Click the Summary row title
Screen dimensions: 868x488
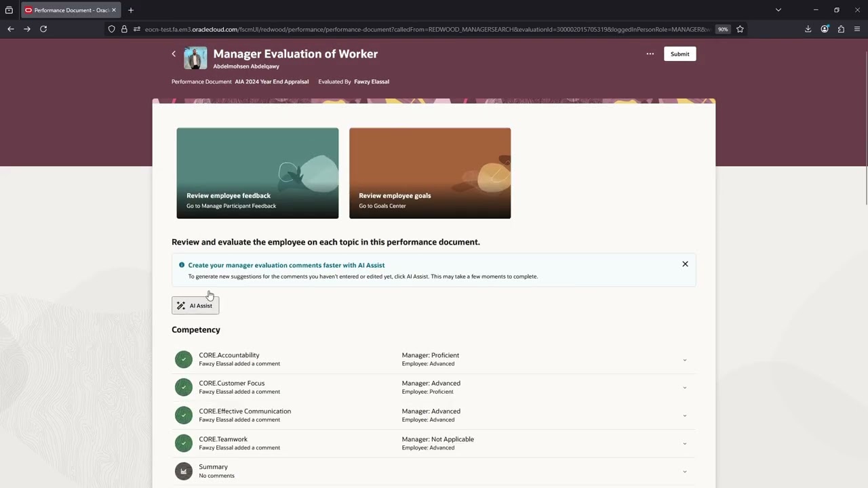(x=213, y=467)
